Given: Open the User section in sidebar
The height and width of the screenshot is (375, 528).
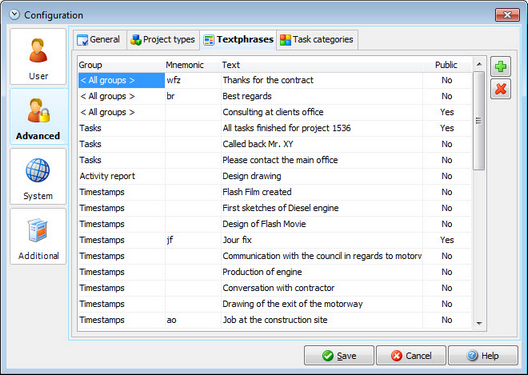Looking at the screenshot, I should pos(38,57).
